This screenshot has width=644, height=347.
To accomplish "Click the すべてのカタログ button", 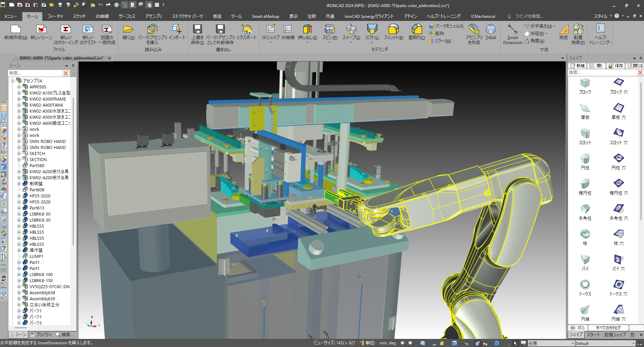I will [608, 327].
